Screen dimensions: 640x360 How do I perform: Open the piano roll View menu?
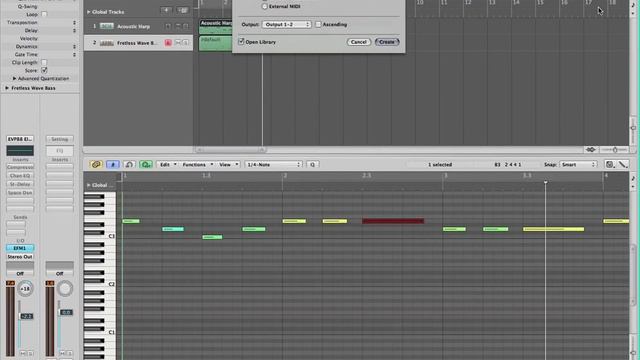point(229,164)
